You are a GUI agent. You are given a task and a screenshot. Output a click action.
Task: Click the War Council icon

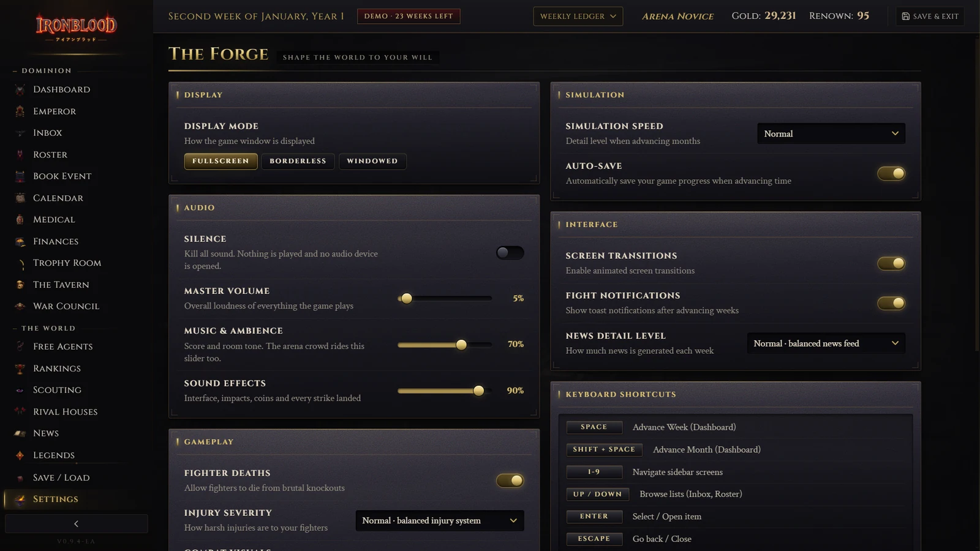[20, 306]
